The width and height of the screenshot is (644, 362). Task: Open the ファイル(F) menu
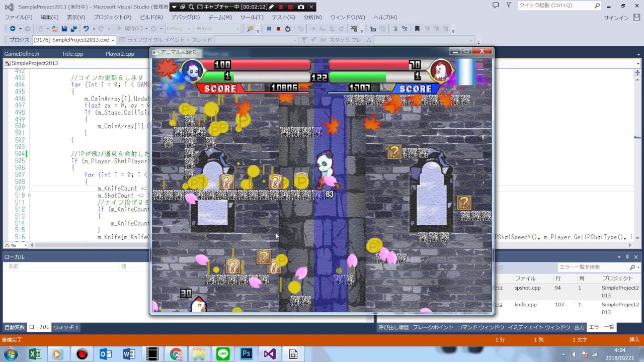(19, 17)
